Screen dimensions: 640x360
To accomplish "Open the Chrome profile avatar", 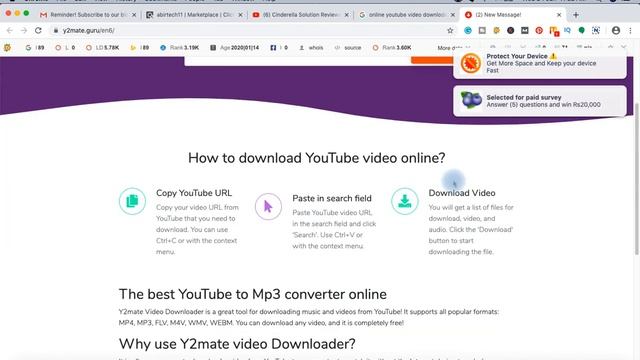I will 616,30.
